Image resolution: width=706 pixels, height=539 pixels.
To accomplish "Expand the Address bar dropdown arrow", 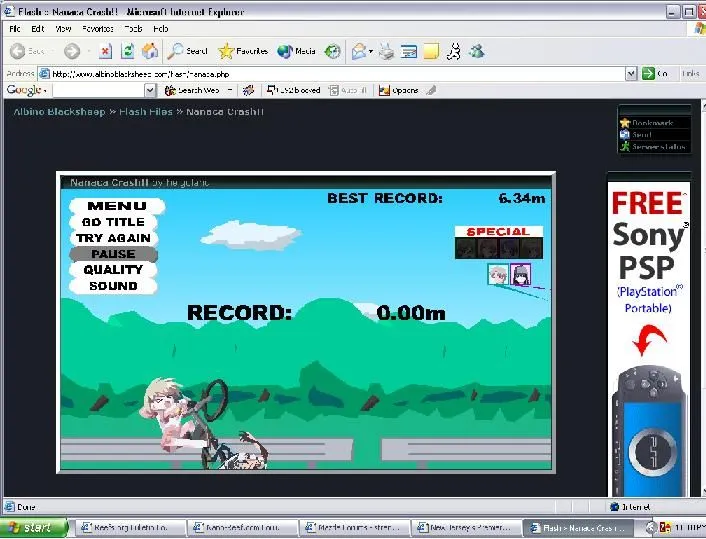I will tap(631, 73).
